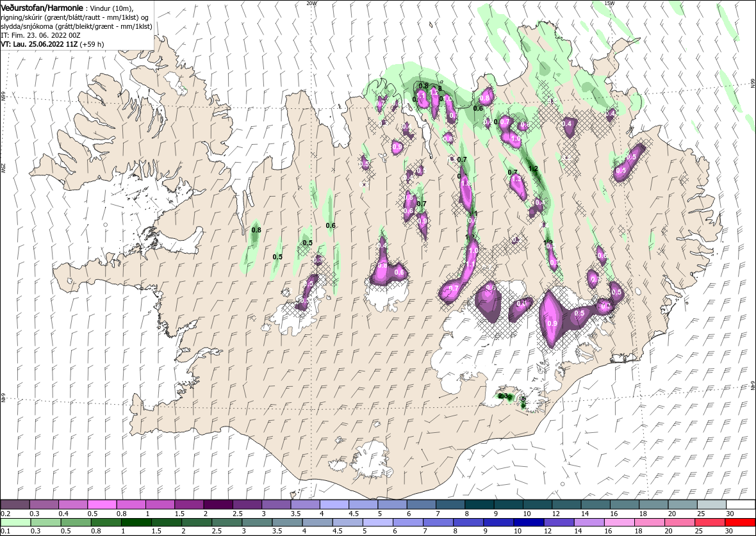756x536 pixels.
Task: Click the 20 label in upper legend row
Action: [673, 514]
